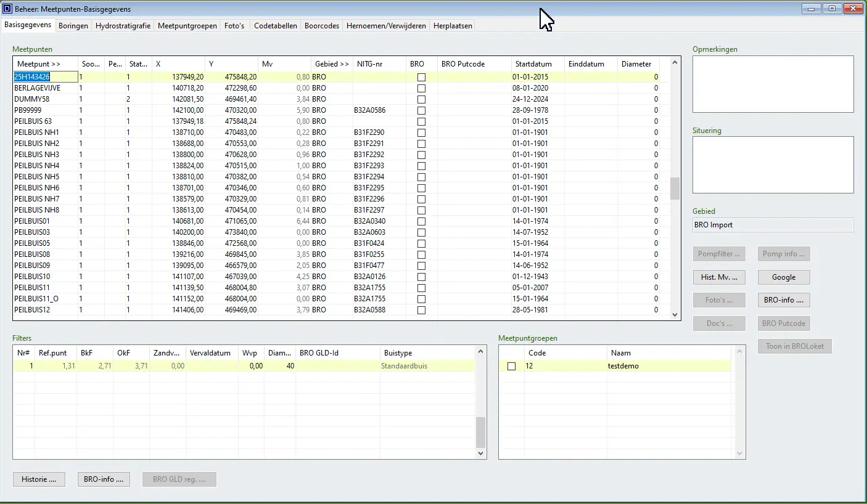Click the BRO GLD reg. .... button
This screenshot has height=504, width=867.
pos(179,479)
